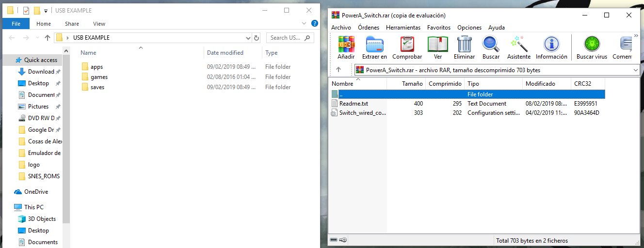Click the Readme.txt file icon

[334, 104]
